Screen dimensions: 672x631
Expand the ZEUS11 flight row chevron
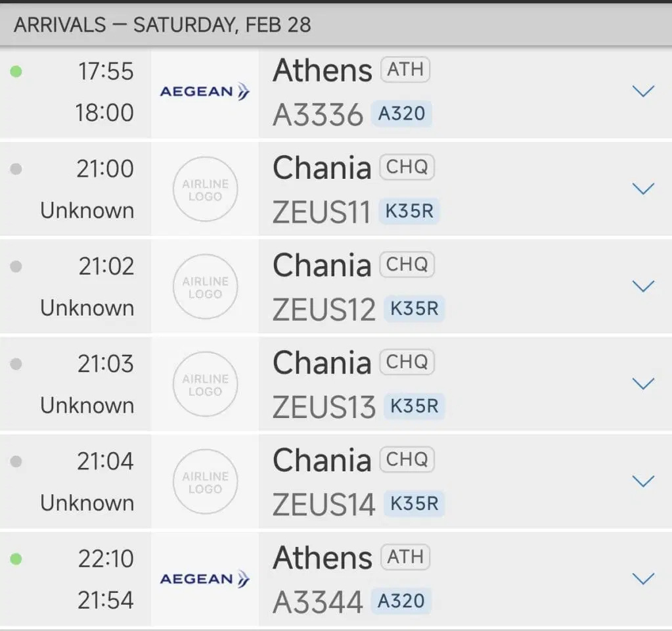click(643, 189)
